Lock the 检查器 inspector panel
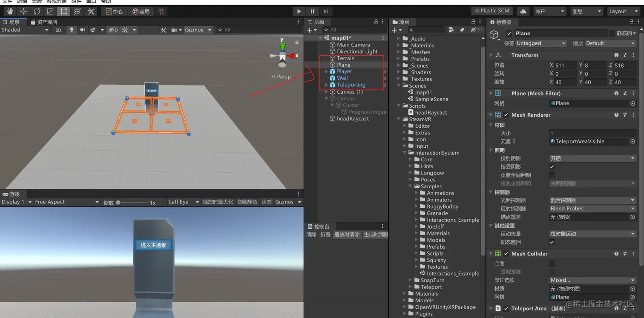644x318 pixels. click(x=632, y=22)
